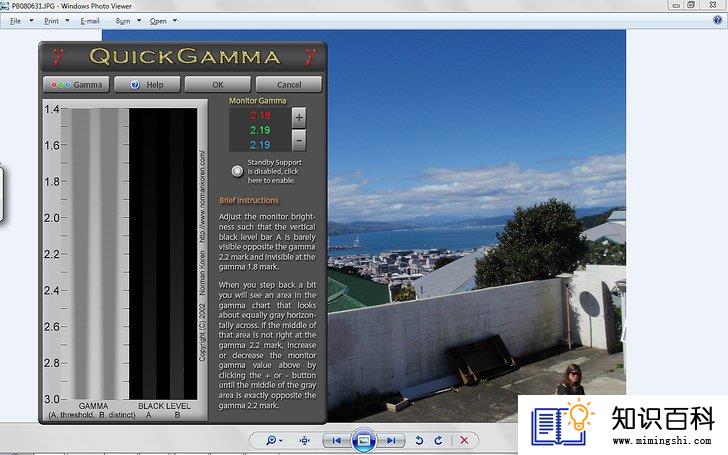Confirm with the OK button
Viewport: 728px width, 455px height.
tap(218, 84)
